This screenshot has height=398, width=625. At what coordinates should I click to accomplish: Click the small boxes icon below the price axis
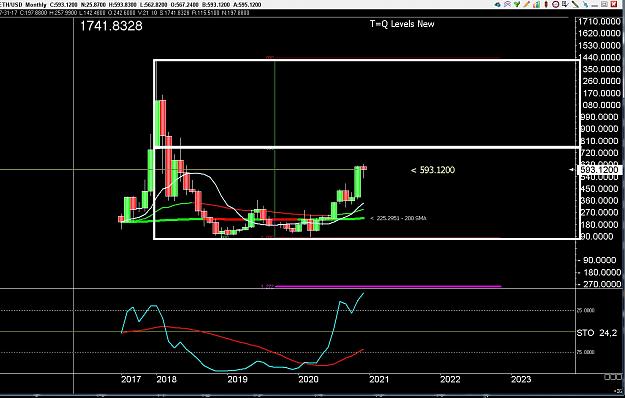[613, 377]
